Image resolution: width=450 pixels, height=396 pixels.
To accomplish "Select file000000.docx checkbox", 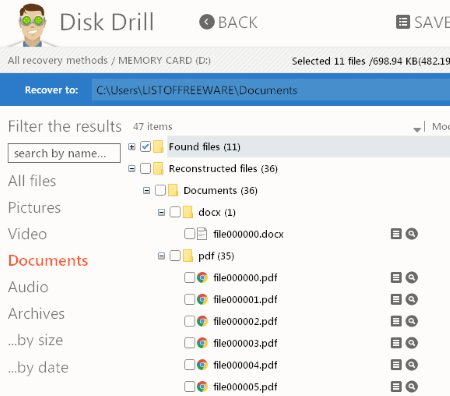I will pos(189,234).
